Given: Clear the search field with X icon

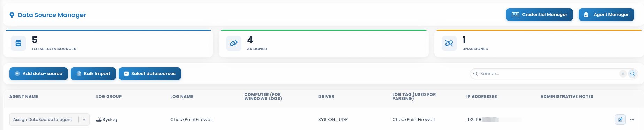Looking at the screenshot, I should (623, 74).
